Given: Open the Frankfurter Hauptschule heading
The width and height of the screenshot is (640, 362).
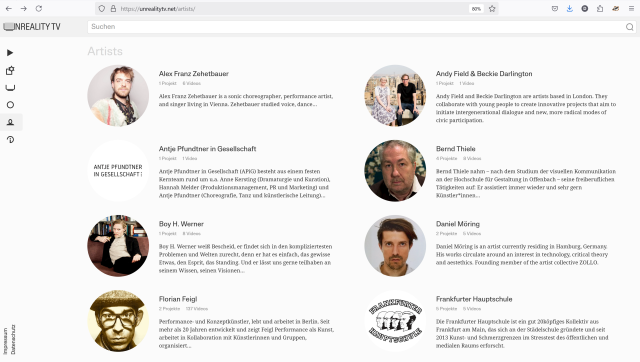Looking at the screenshot, I should [x=474, y=299].
